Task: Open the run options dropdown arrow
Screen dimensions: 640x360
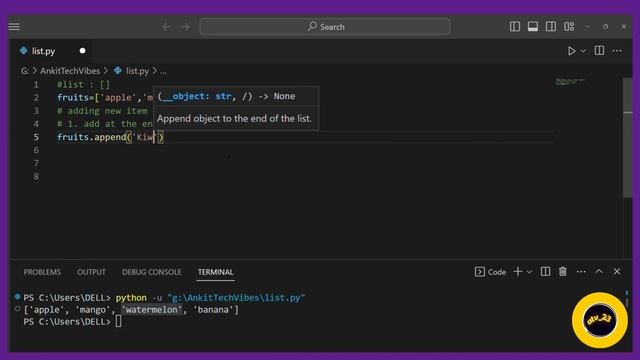Action: coord(583,51)
